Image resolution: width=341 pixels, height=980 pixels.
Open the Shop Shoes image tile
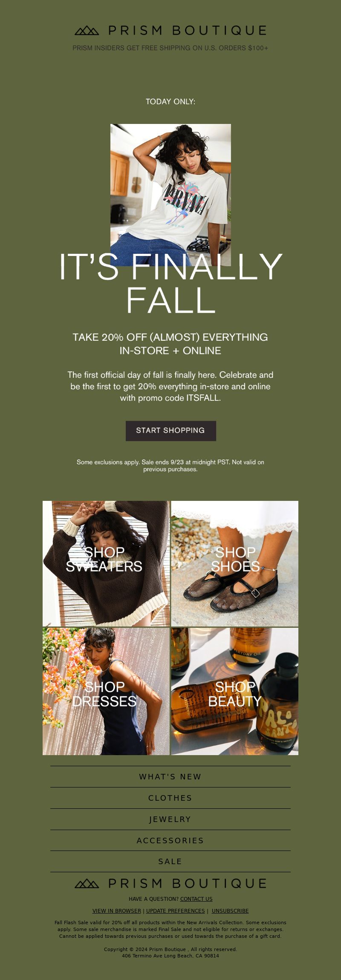tap(235, 563)
